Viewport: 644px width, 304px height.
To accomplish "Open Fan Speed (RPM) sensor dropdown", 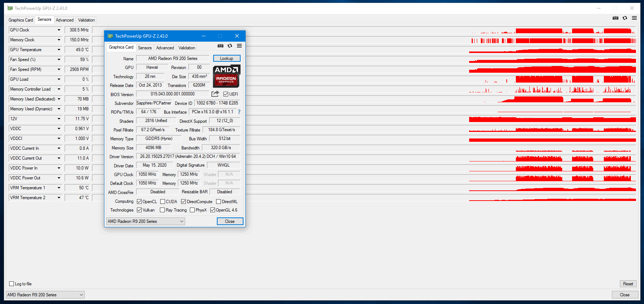I will click(x=59, y=69).
